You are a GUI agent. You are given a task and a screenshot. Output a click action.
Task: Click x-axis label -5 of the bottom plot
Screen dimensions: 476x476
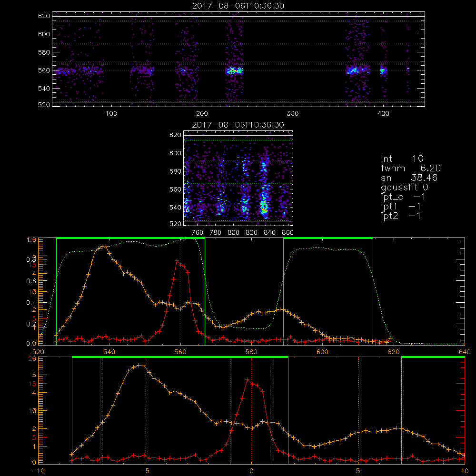tap(145, 471)
